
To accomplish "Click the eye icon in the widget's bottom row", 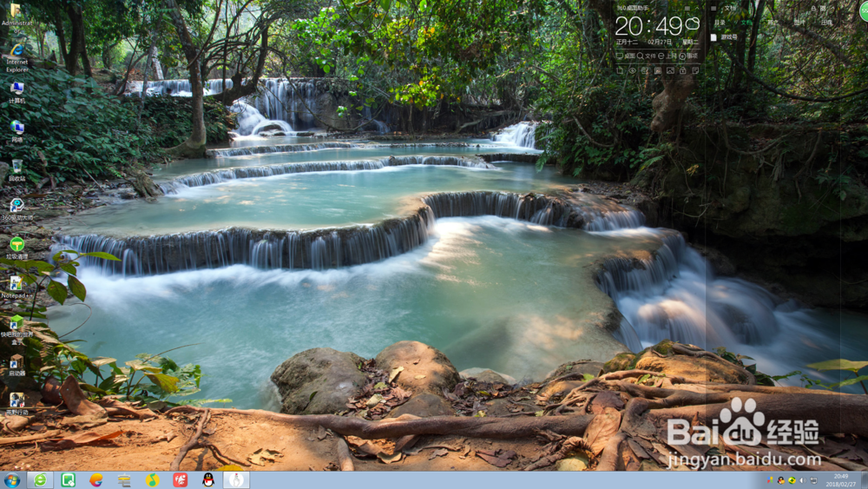I will point(633,71).
